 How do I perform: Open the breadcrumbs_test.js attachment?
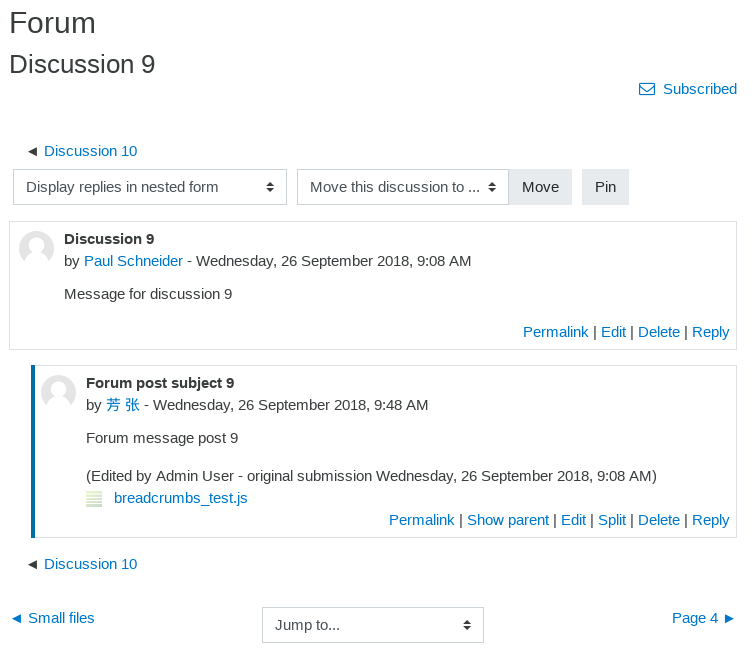(181, 498)
